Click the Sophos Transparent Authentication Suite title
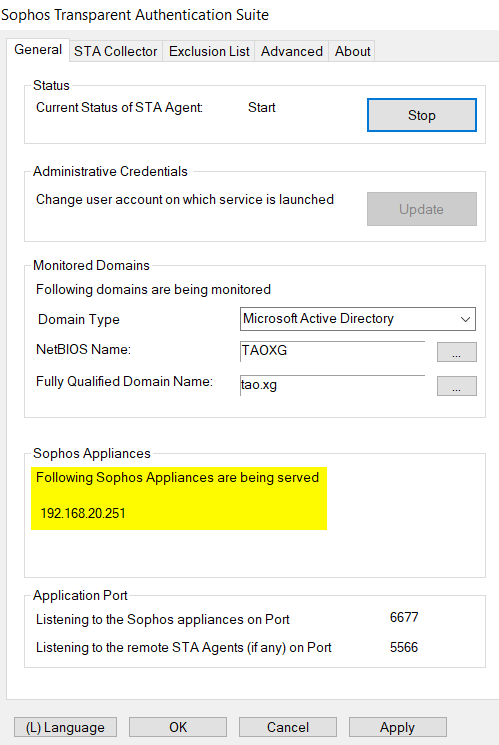 pyautogui.click(x=135, y=15)
